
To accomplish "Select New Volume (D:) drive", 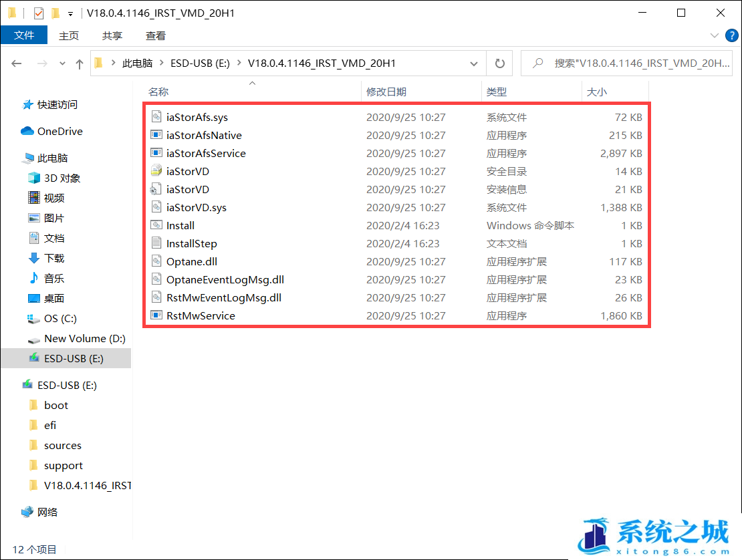I will tap(77, 338).
